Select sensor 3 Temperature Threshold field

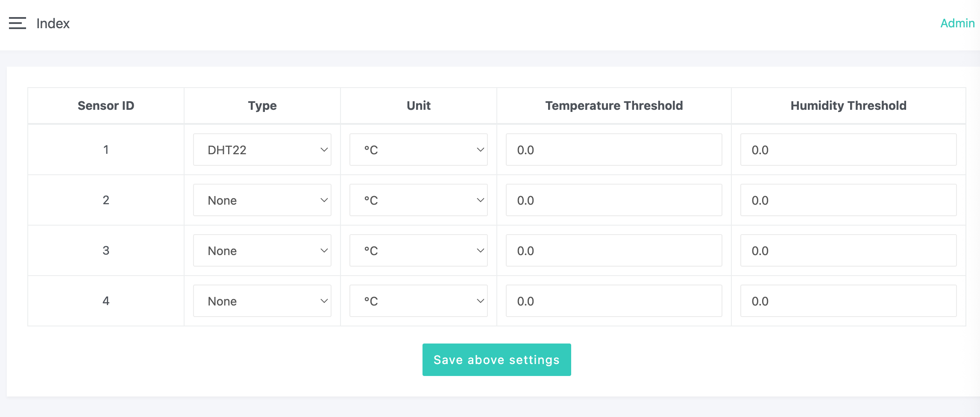(x=613, y=250)
